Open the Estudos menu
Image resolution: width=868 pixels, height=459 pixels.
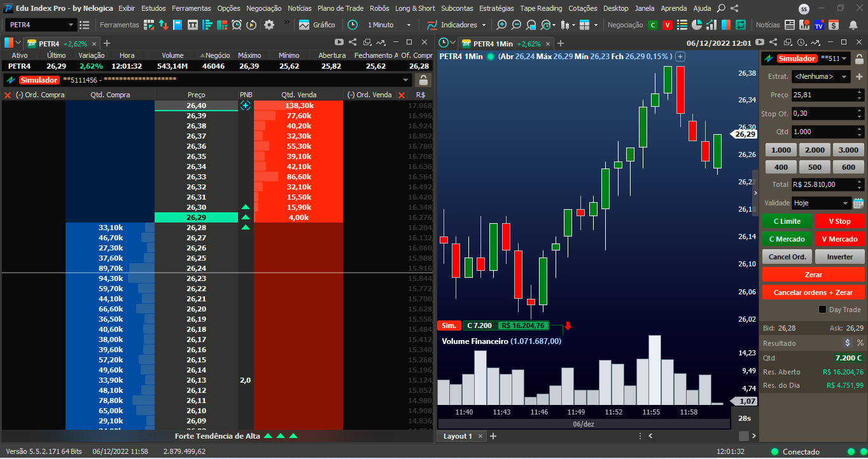153,8
